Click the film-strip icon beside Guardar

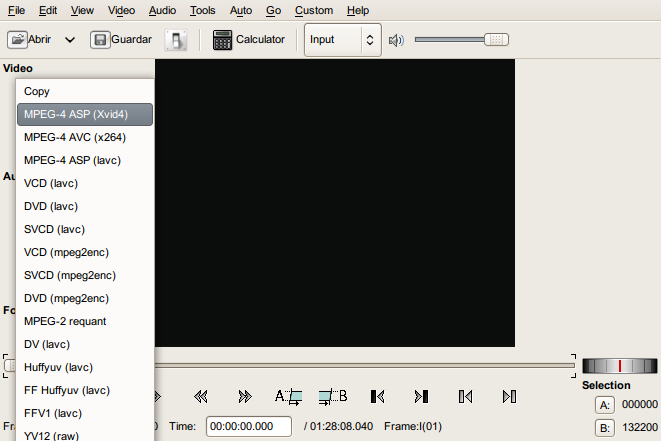pyautogui.click(x=176, y=40)
